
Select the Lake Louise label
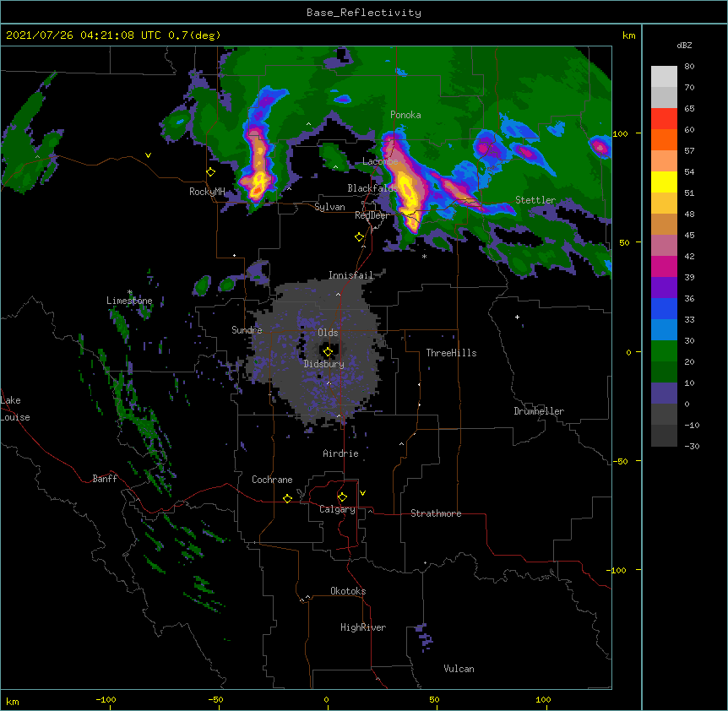point(15,409)
